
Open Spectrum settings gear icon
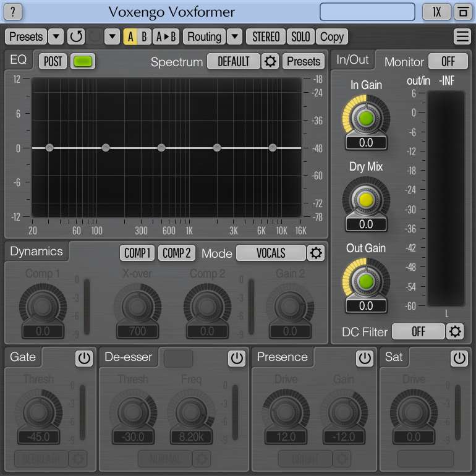(x=270, y=61)
